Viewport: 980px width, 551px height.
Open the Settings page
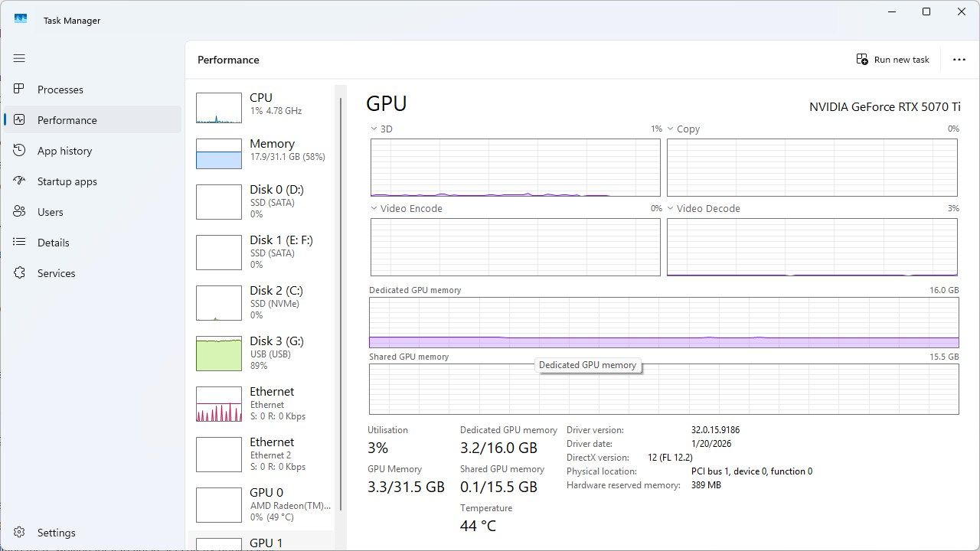point(93,533)
